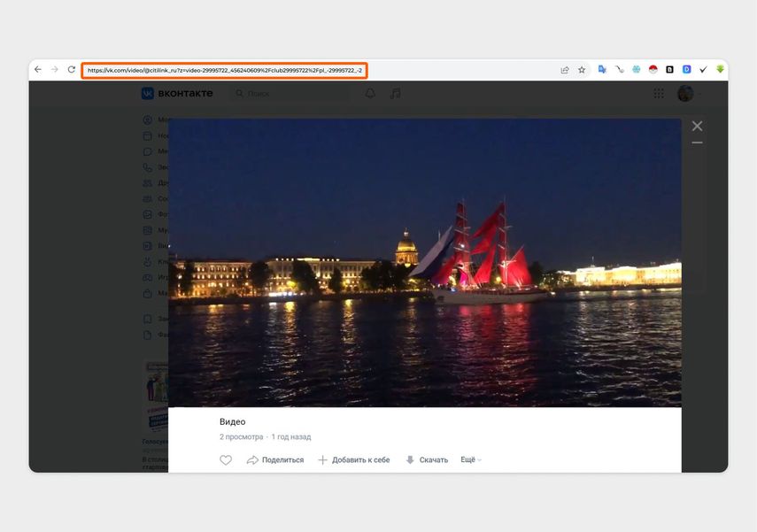Click the communities icon in VK sidebar

pos(148,199)
